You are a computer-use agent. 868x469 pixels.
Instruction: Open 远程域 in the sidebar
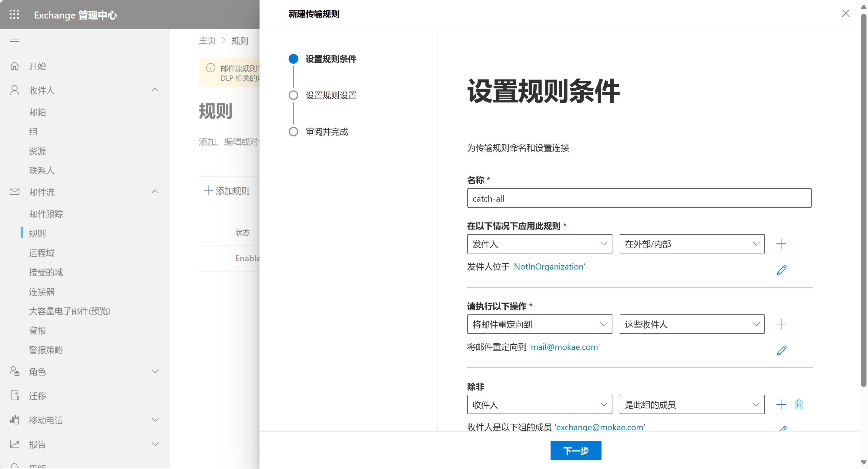42,253
